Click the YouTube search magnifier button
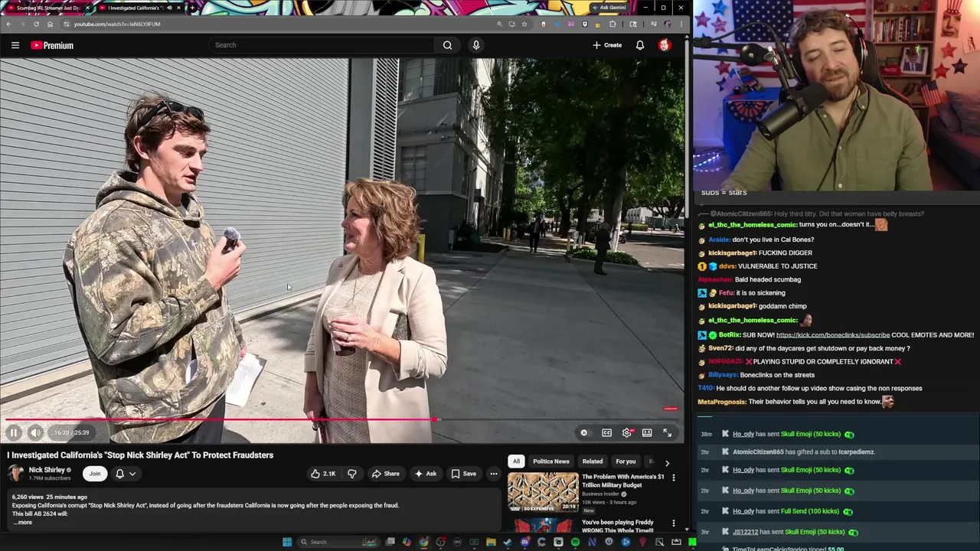The width and height of the screenshot is (980, 551). point(447,45)
